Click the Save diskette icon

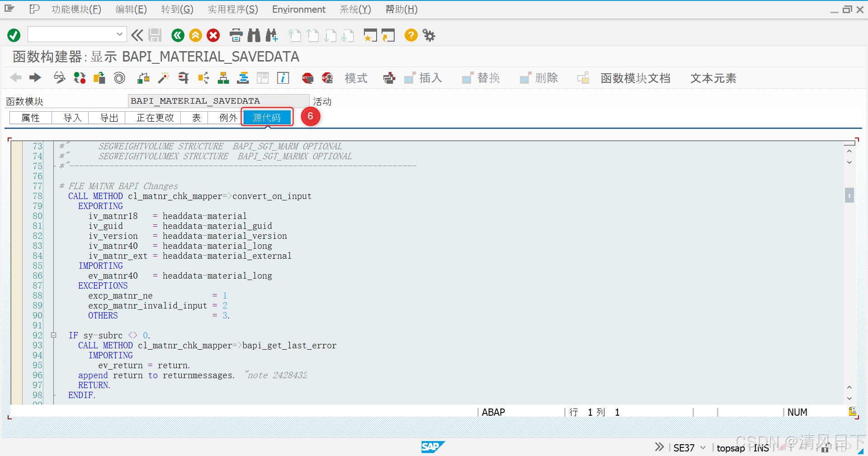tap(155, 35)
